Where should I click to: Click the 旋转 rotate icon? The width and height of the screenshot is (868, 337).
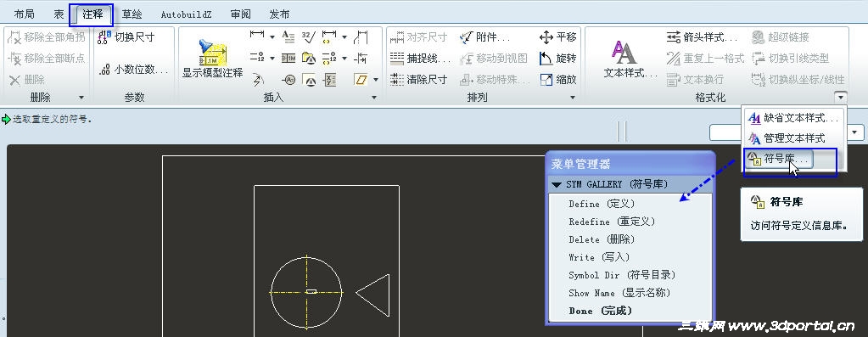558,58
